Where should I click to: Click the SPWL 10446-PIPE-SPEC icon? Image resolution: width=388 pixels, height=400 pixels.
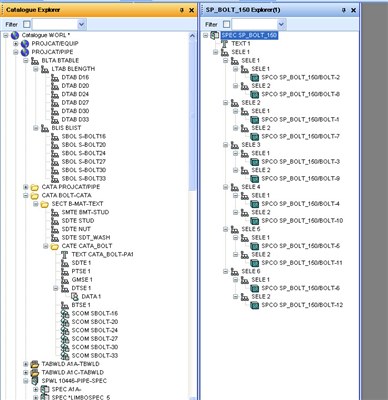point(35,381)
